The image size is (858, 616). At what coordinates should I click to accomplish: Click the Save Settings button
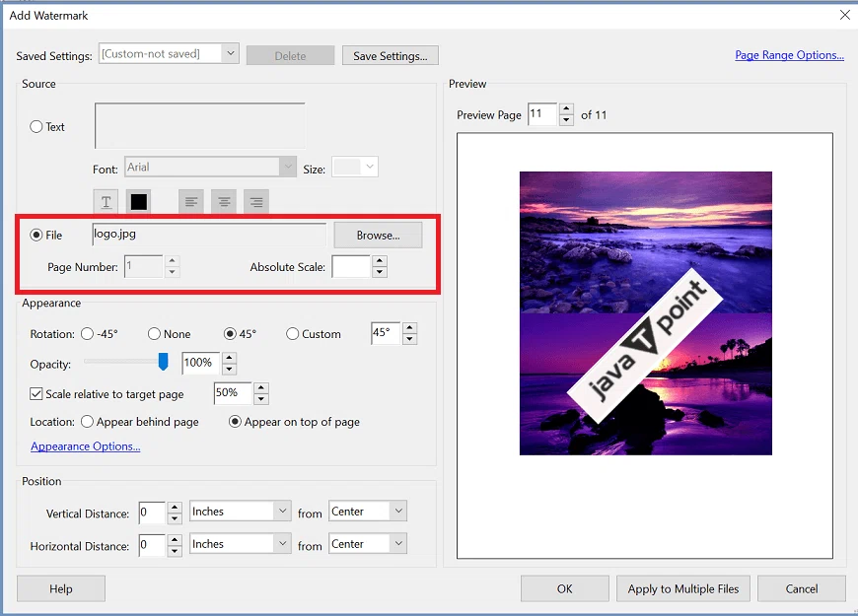pyautogui.click(x=391, y=56)
